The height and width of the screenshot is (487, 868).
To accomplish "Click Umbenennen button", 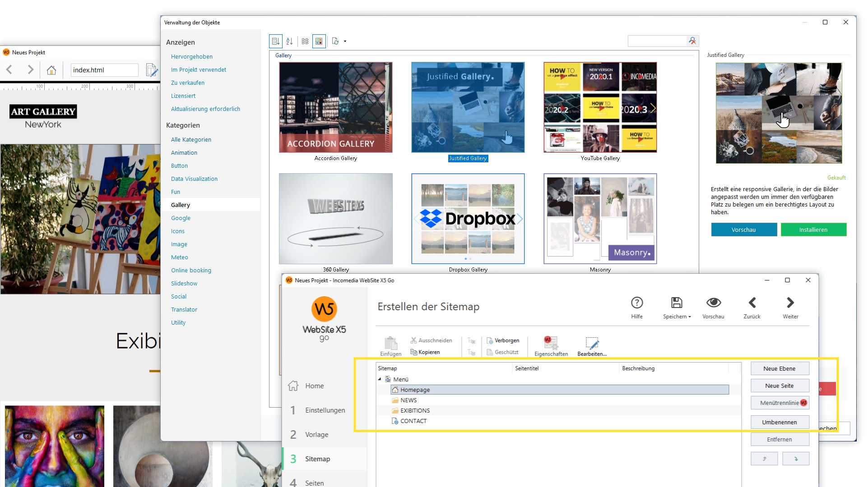I will [x=780, y=422].
